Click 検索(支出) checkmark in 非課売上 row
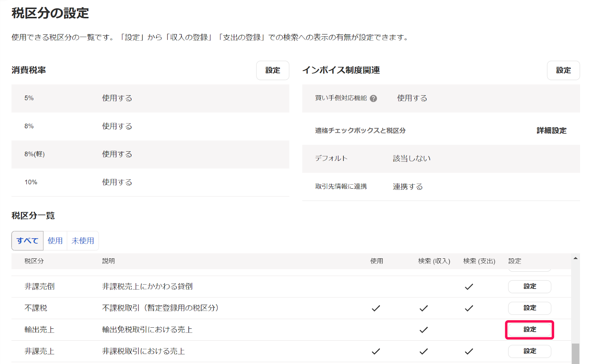This screenshot has height=364, width=593. (469, 351)
